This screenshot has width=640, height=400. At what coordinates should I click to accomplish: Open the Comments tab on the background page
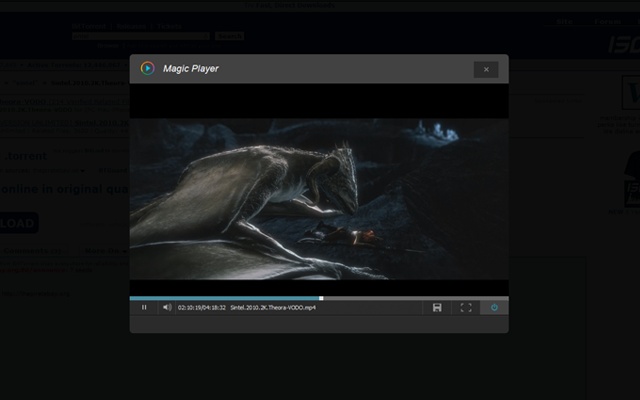pyautogui.click(x=33, y=251)
